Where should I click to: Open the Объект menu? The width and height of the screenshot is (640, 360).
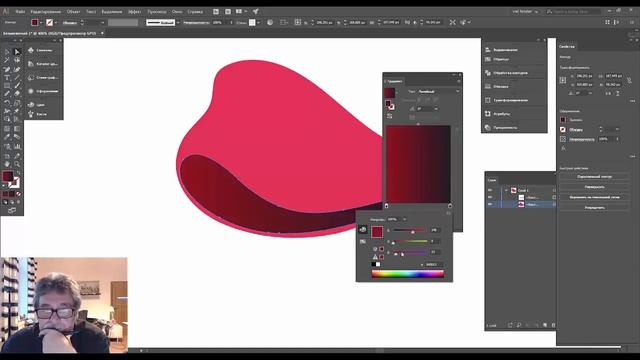tap(73, 12)
